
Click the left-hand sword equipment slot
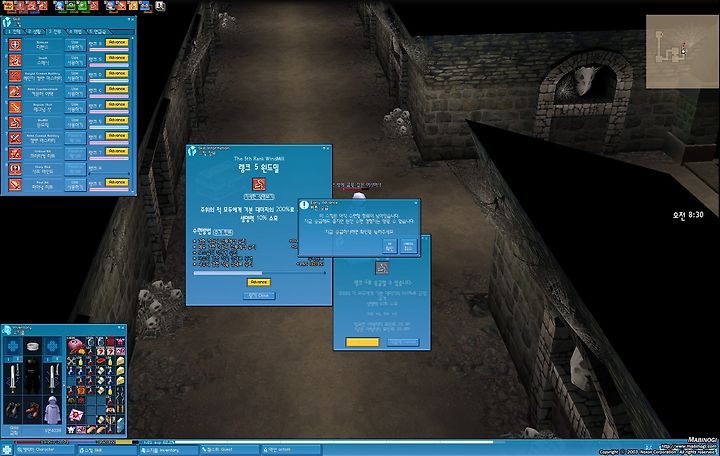tap(12, 378)
